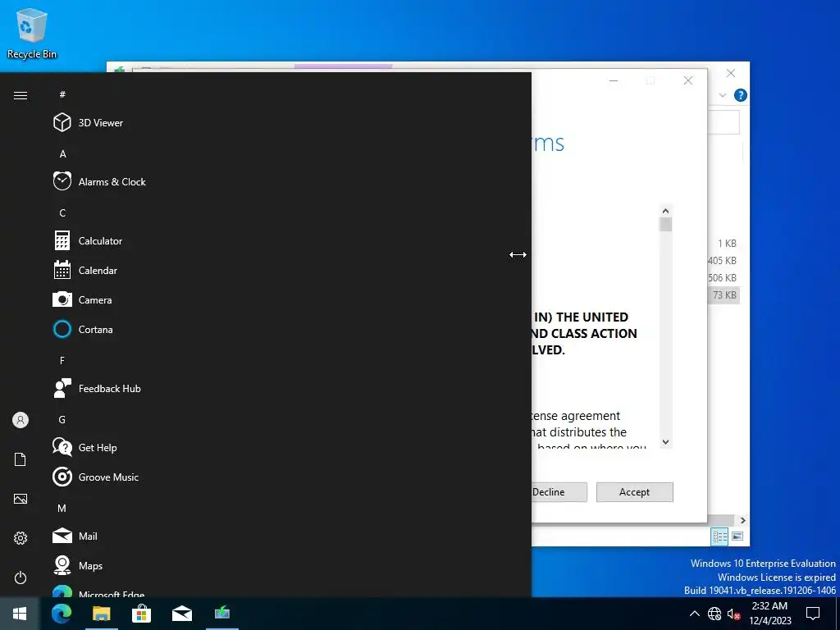840x630 pixels.
Task: Launch Alarms & Clock app
Action: pyautogui.click(x=102, y=181)
